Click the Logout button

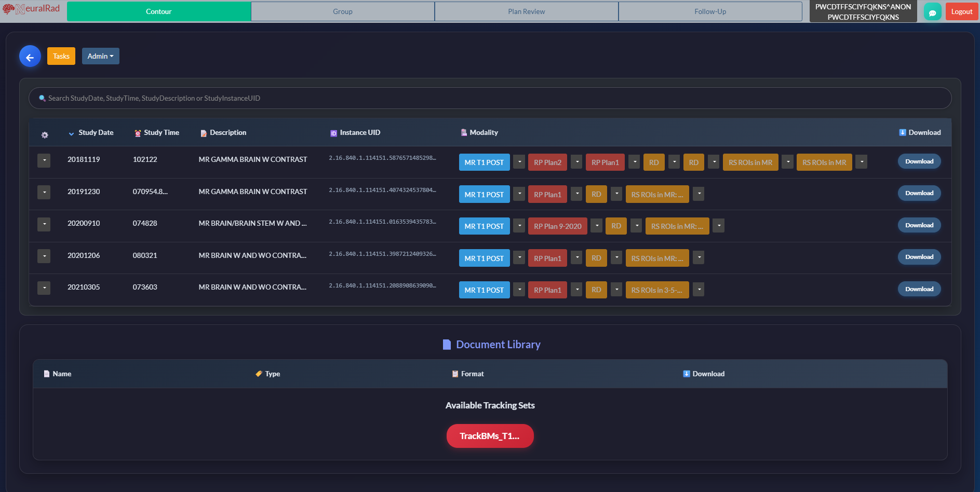point(961,11)
